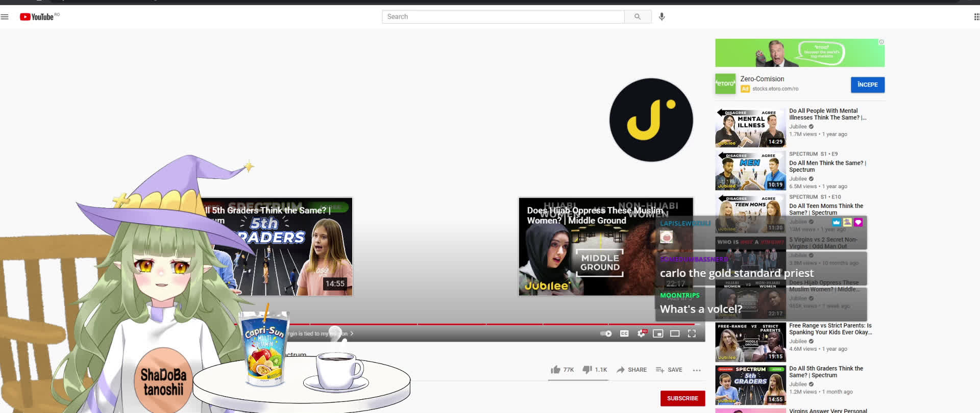Open title Free Range vs Strict Parents

coord(830,329)
